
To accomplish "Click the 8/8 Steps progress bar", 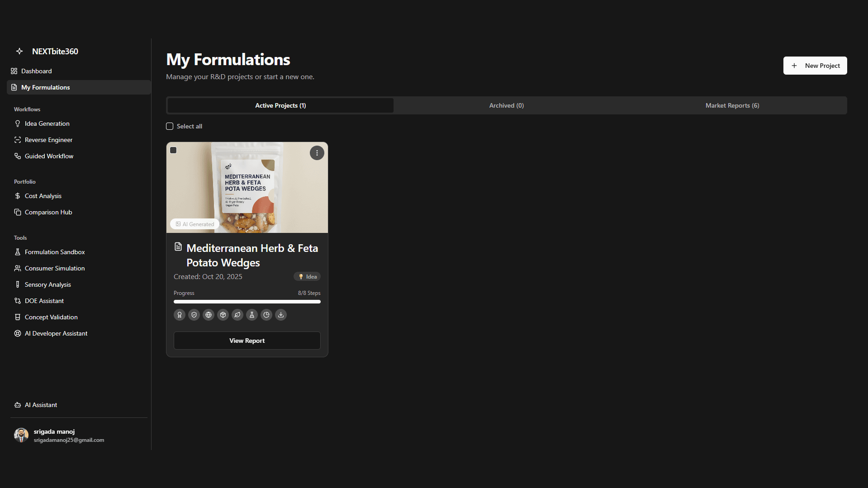I will point(247,302).
